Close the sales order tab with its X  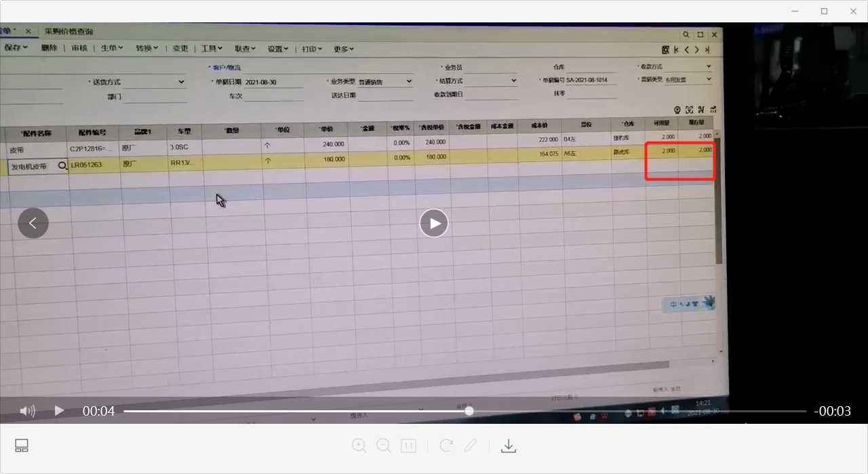pos(28,31)
